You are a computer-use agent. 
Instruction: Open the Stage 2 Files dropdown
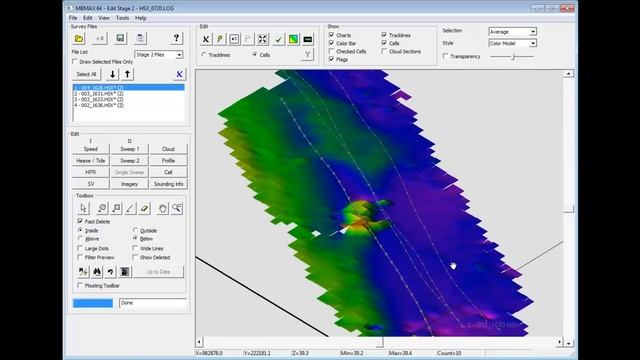179,55
